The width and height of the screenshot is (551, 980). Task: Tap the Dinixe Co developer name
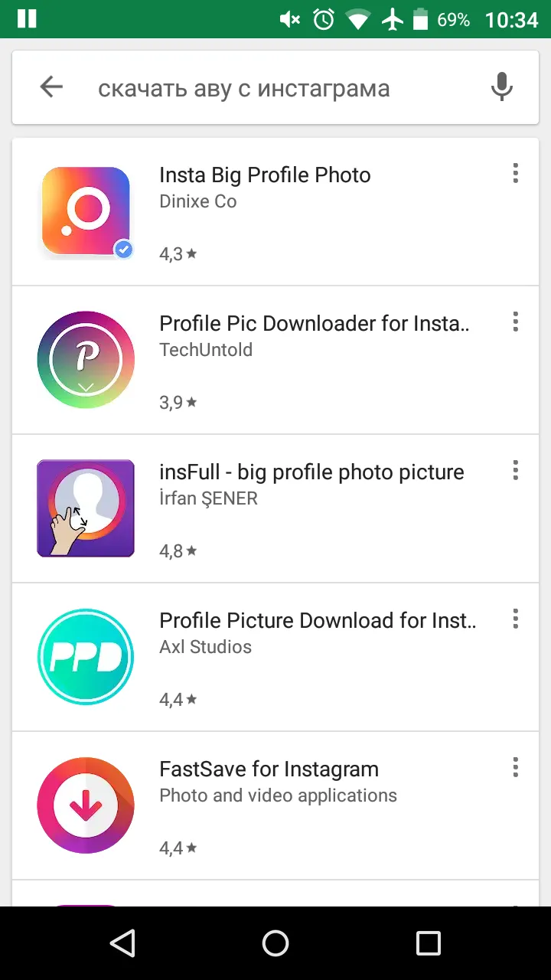click(198, 202)
